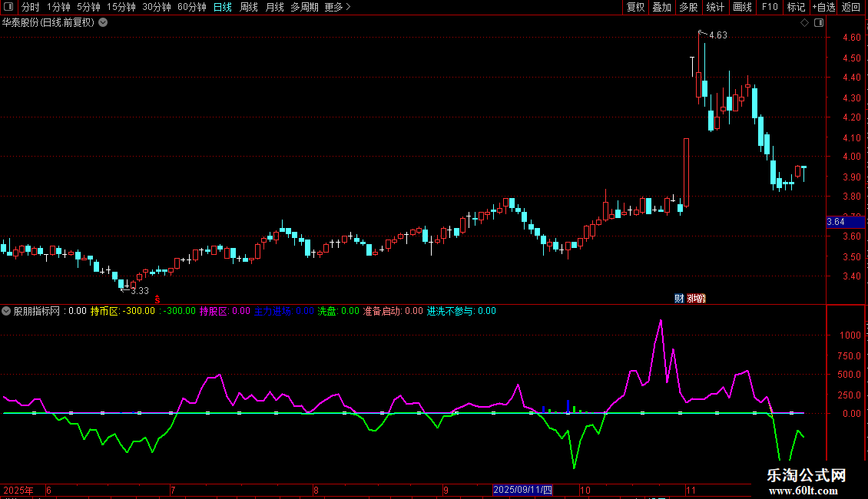Toggle the side panel icon near price axis
The height and width of the screenshot is (499, 868).
819,23
